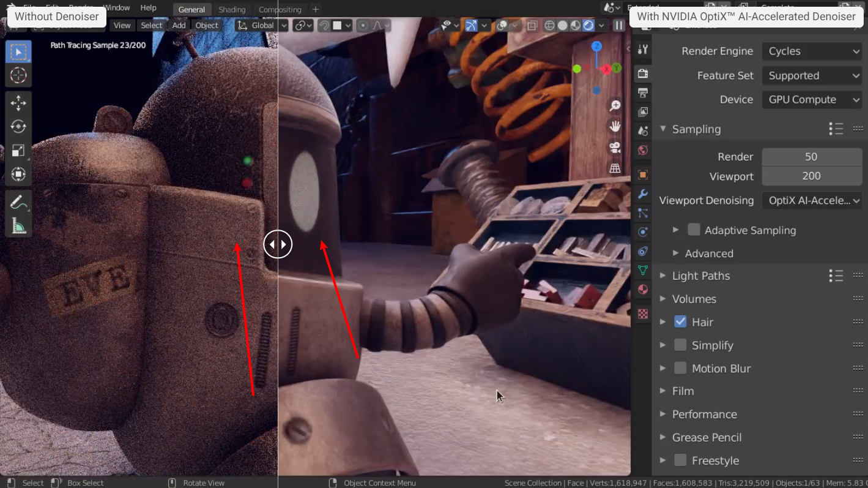Choose the Measure ruler tool
The image size is (868, 488).
coord(18,225)
